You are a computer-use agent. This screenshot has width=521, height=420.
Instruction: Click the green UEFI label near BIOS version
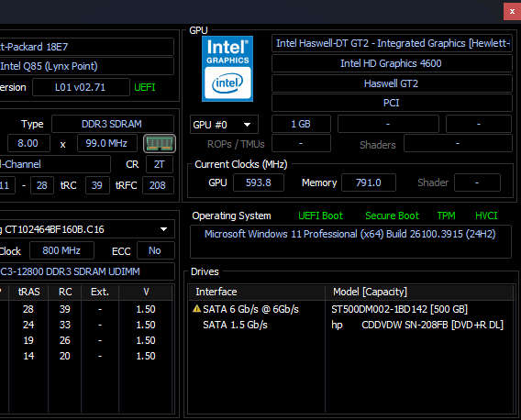[145, 87]
